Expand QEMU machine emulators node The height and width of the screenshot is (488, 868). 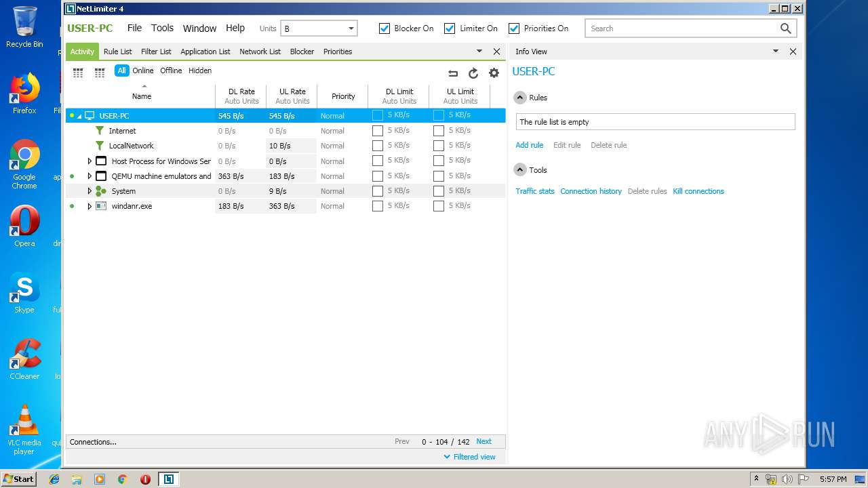[x=90, y=176]
